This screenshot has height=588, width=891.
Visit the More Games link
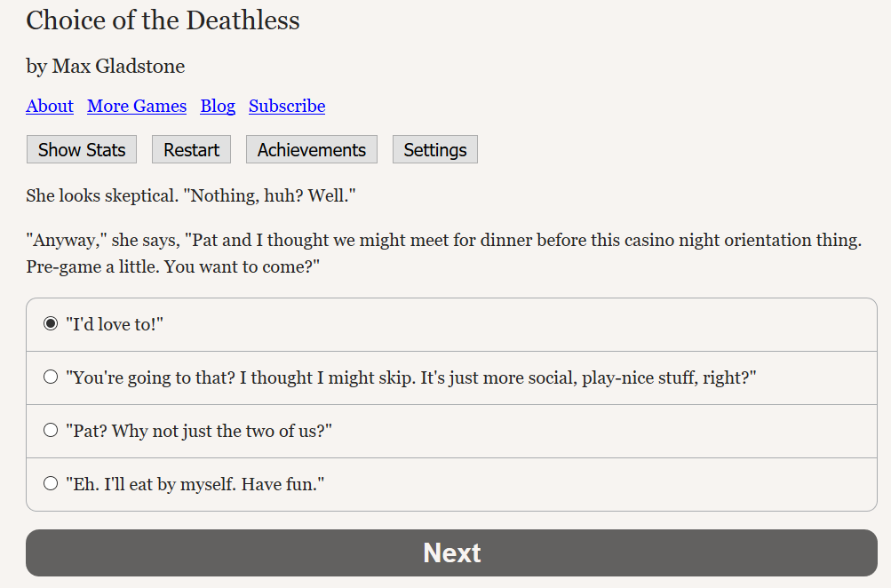pyautogui.click(x=137, y=107)
